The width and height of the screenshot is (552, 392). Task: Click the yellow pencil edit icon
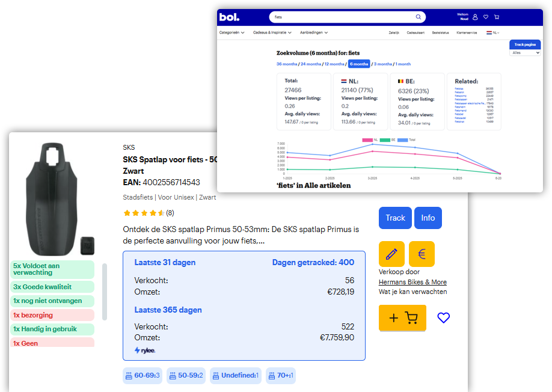[391, 254]
